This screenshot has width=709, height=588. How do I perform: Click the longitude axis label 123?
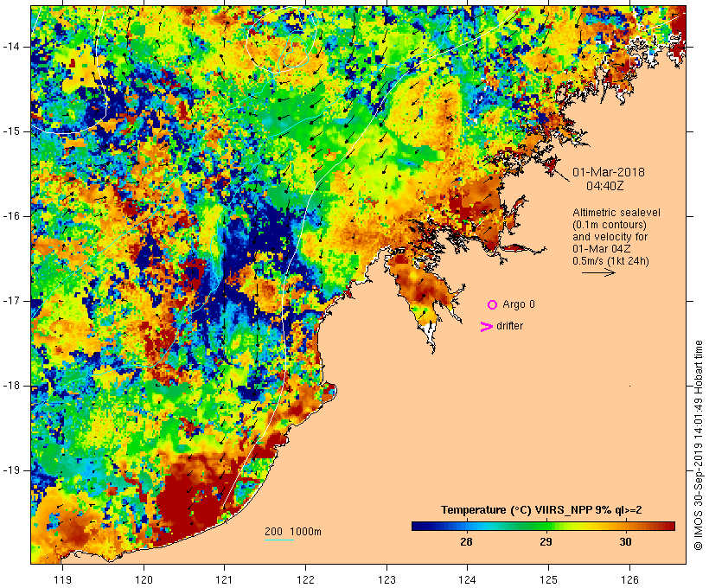(386, 580)
